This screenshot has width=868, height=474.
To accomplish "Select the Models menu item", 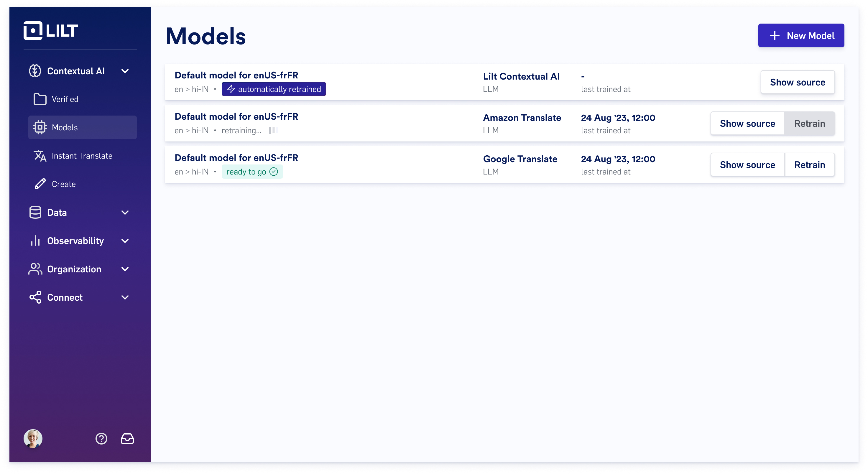I will pyautogui.click(x=83, y=127).
